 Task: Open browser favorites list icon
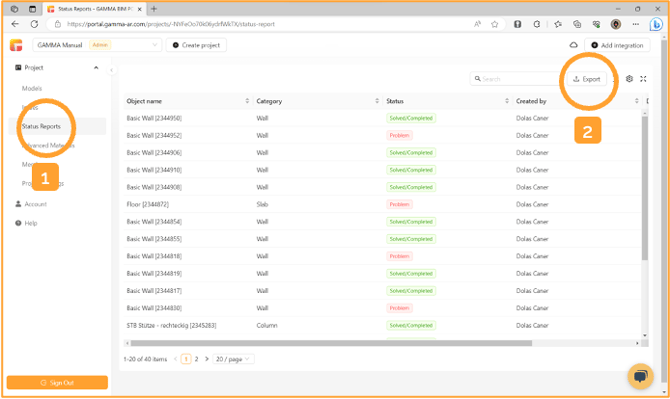[558, 24]
